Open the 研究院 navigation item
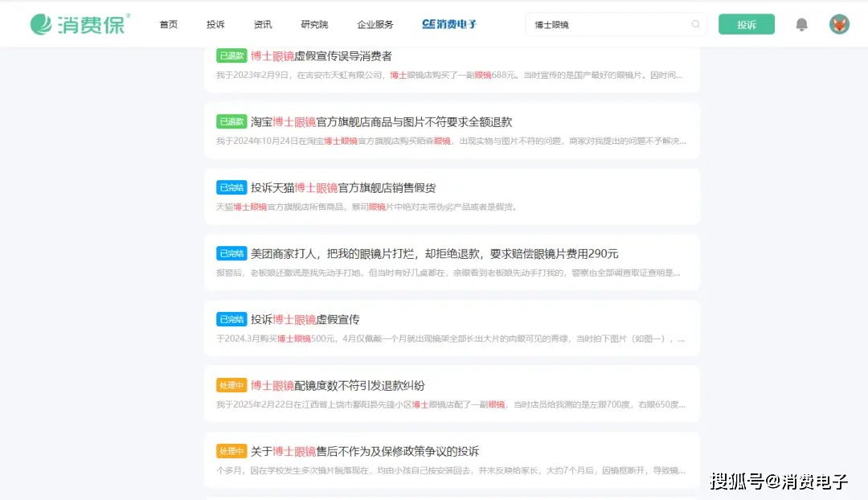868x500 pixels. coord(314,24)
